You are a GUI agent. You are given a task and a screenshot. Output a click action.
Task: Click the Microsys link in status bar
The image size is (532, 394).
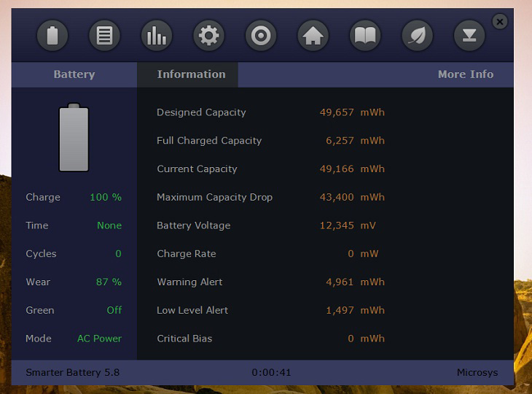477,372
